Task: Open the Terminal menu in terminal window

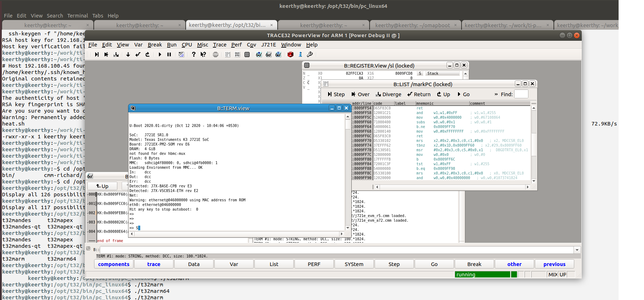Action: tap(78, 16)
